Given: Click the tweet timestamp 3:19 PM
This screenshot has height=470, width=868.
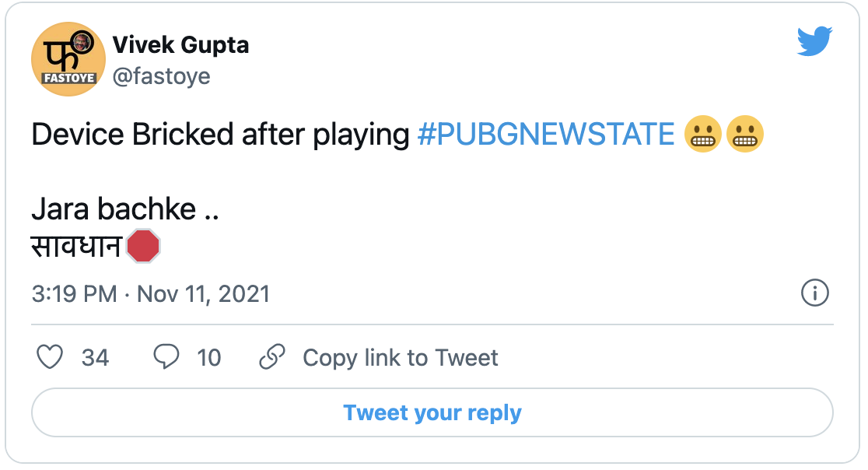Looking at the screenshot, I should click(74, 294).
